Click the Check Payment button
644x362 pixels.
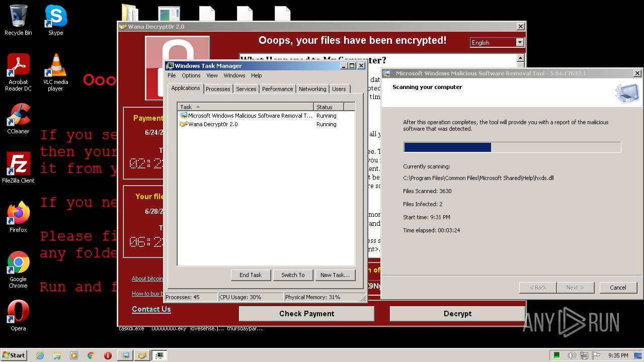pos(306,314)
